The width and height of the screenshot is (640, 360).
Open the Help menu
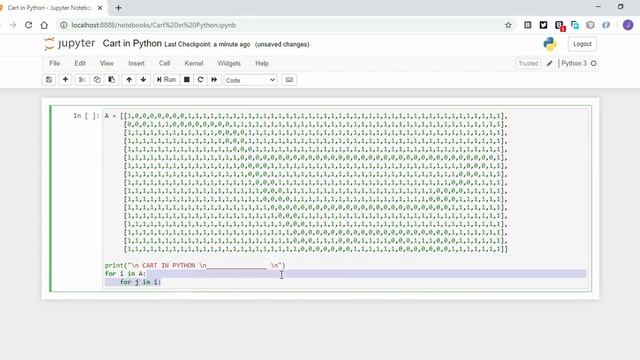click(262, 63)
